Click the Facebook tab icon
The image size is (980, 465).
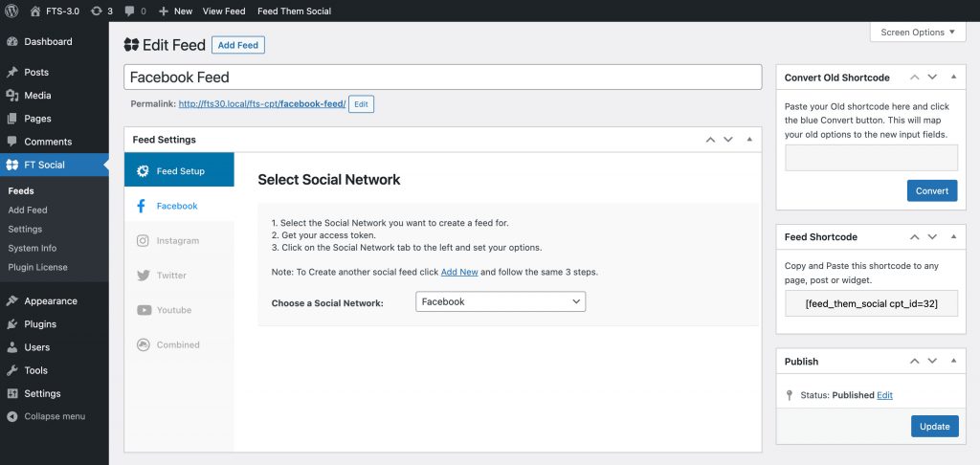coord(142,206)
